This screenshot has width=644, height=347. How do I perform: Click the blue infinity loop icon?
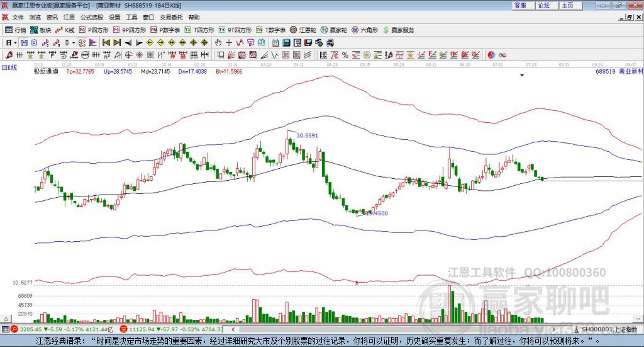[502, 55]
